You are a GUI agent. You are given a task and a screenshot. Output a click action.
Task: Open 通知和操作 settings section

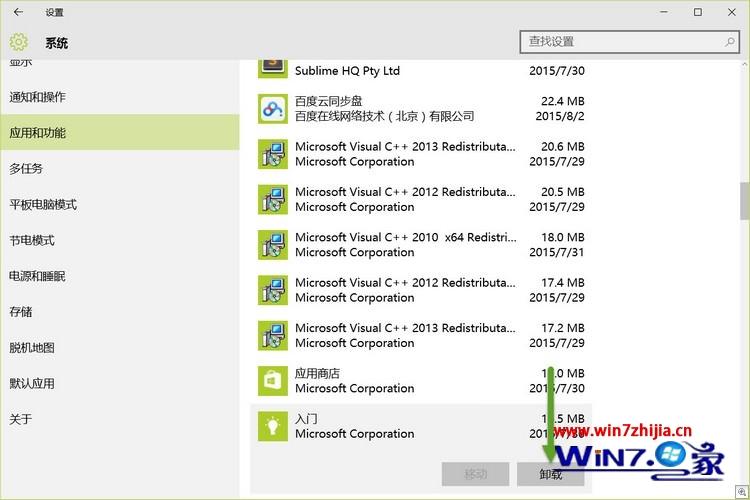click(x=120, y=97)
